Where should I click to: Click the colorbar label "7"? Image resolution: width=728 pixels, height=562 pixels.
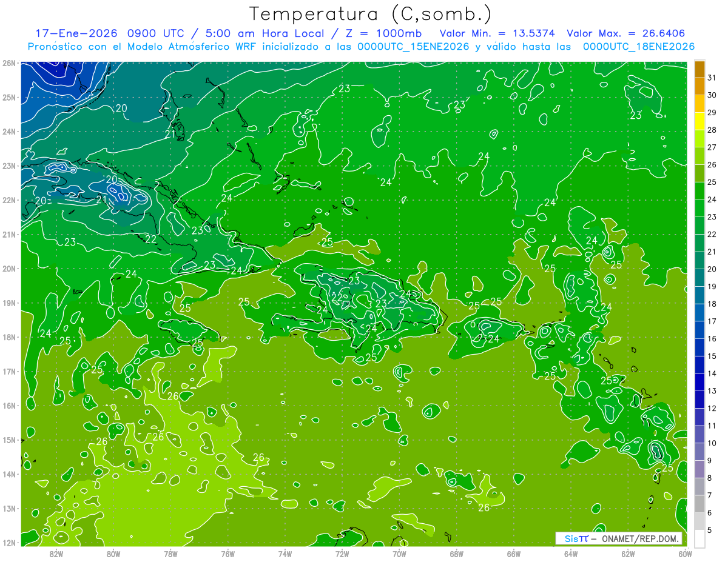click(x=710, y=495)
